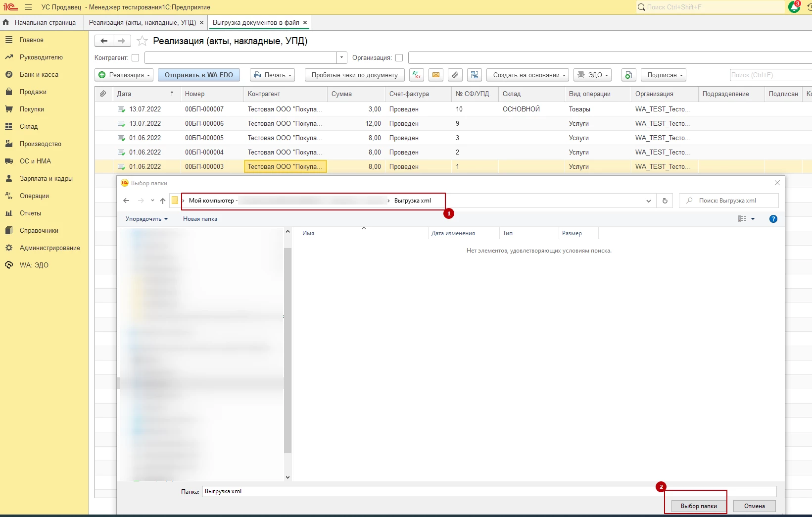This screenshot has width=812, height=517.
Task: Close the Выгрузка документов в файл tab
Action: [305, 22]
